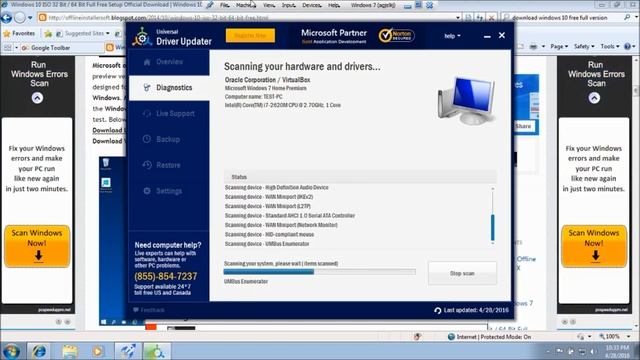Click the browser search box
This screenshot has width=640, height=360.
click(563, 18)
